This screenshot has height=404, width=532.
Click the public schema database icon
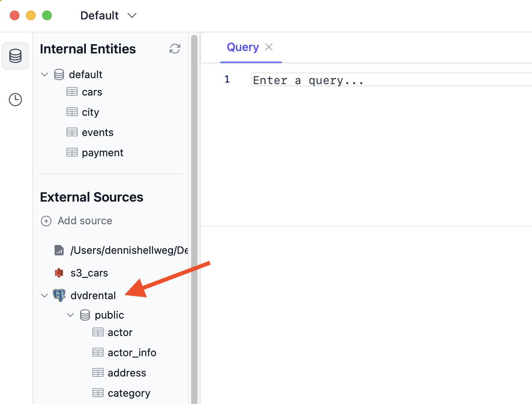(85, 315)
